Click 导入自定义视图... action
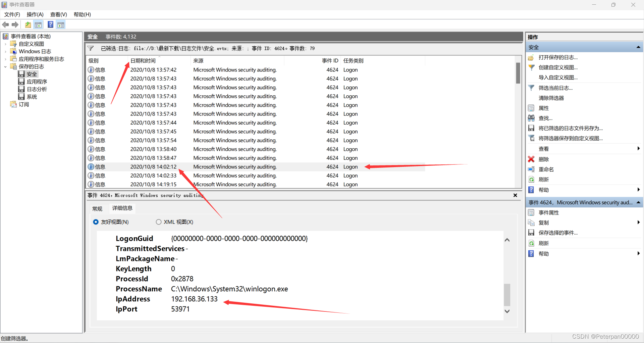This screenshot has width=644, height=343. pyautogui.click(x=558, y=78)
